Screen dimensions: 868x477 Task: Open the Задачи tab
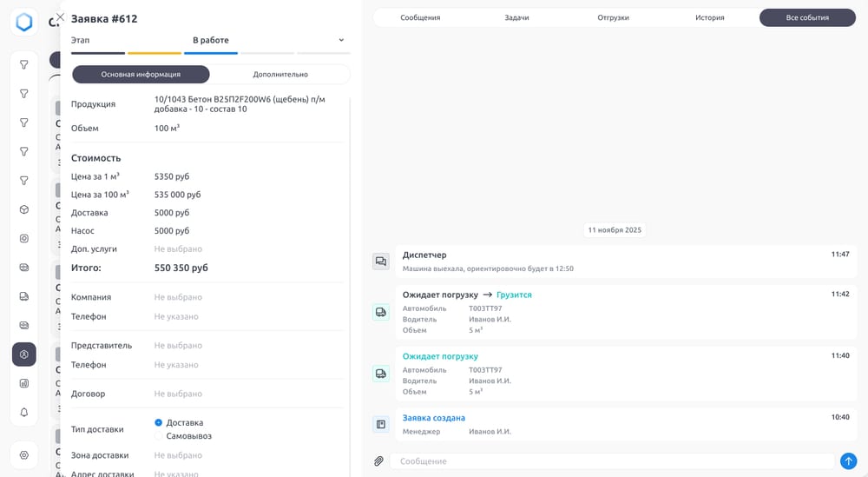pos(516,17)
